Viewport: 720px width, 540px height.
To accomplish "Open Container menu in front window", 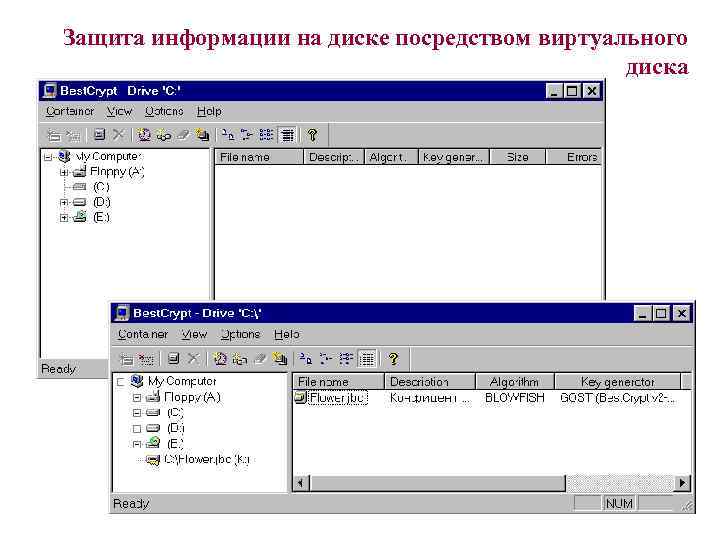I will point(143,334).
